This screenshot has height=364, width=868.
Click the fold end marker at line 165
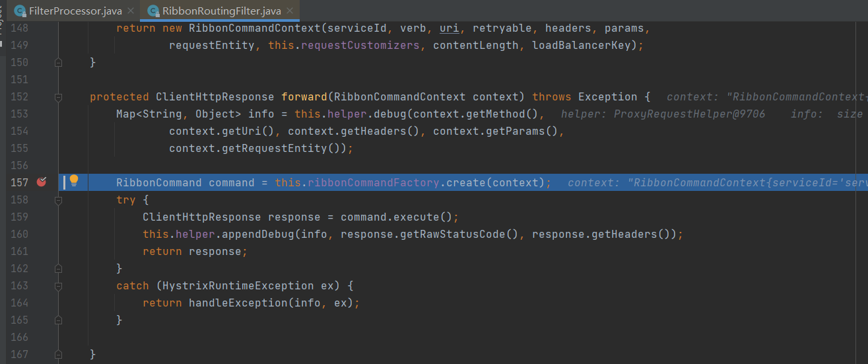59,320
